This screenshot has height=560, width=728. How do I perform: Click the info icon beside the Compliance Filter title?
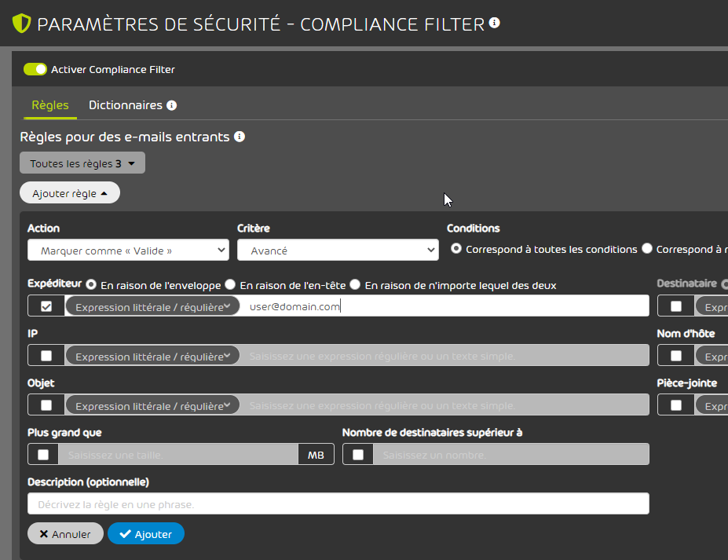[495, 23]
